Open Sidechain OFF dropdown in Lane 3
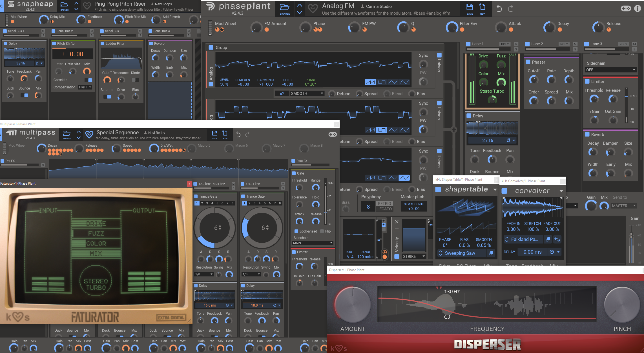 click(x=611, y=70)
